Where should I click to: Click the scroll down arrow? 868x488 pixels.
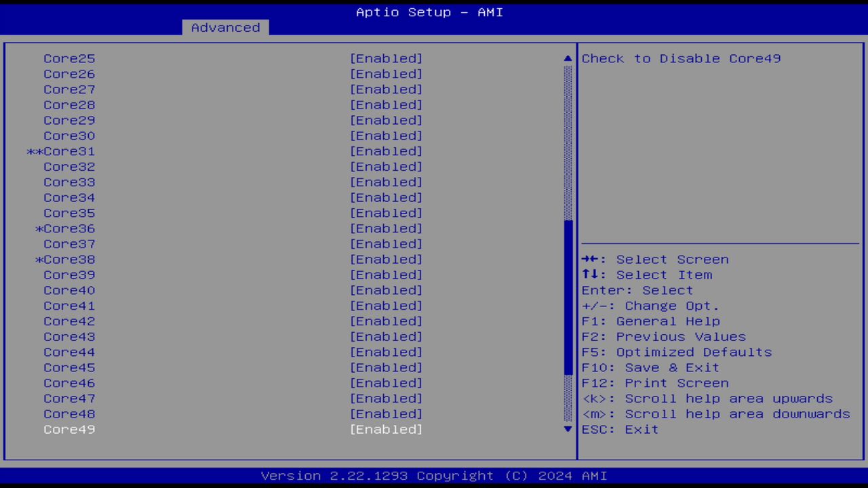[x=568, y=429]
